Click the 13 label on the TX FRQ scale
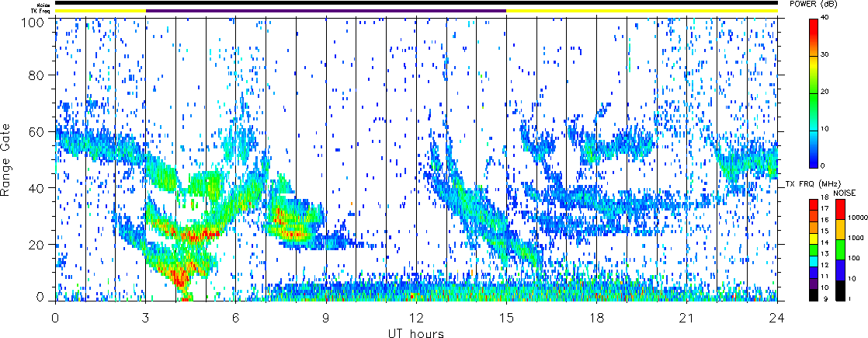 point(825,255)
